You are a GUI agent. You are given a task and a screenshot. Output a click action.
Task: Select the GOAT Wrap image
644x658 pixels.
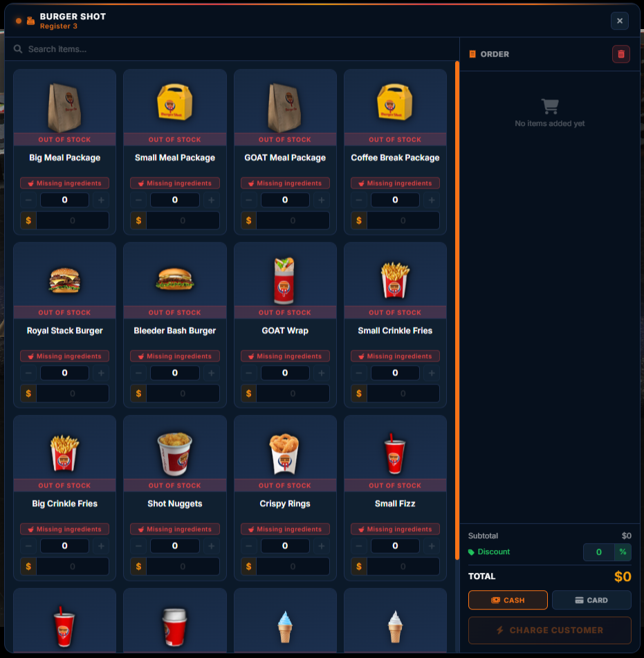(284, 280)
